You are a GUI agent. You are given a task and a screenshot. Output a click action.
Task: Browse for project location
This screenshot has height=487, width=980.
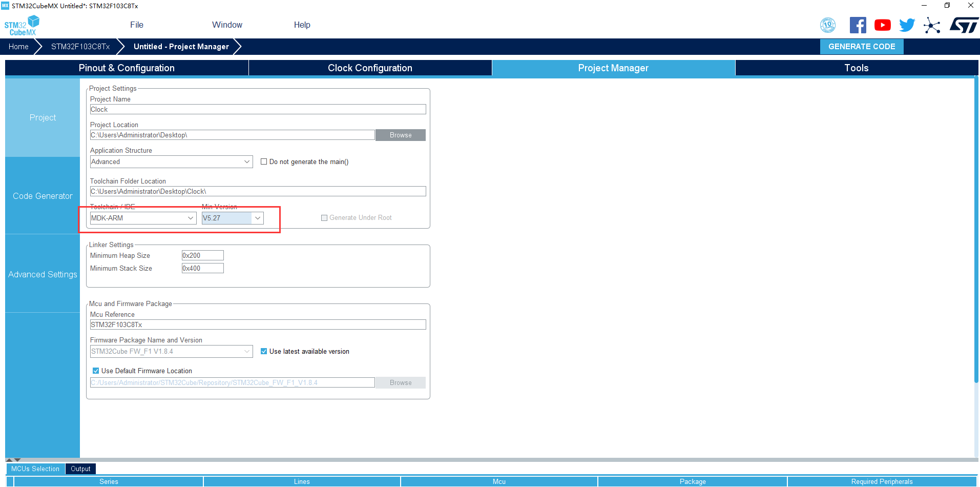tap(401, 135)
